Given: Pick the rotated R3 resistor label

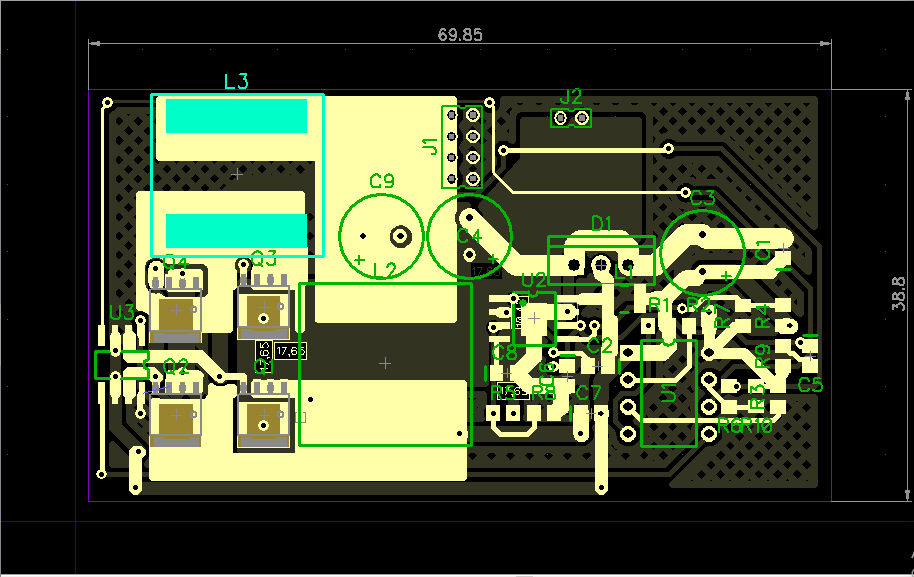Looking at the screenshot, I should point(757,397).
